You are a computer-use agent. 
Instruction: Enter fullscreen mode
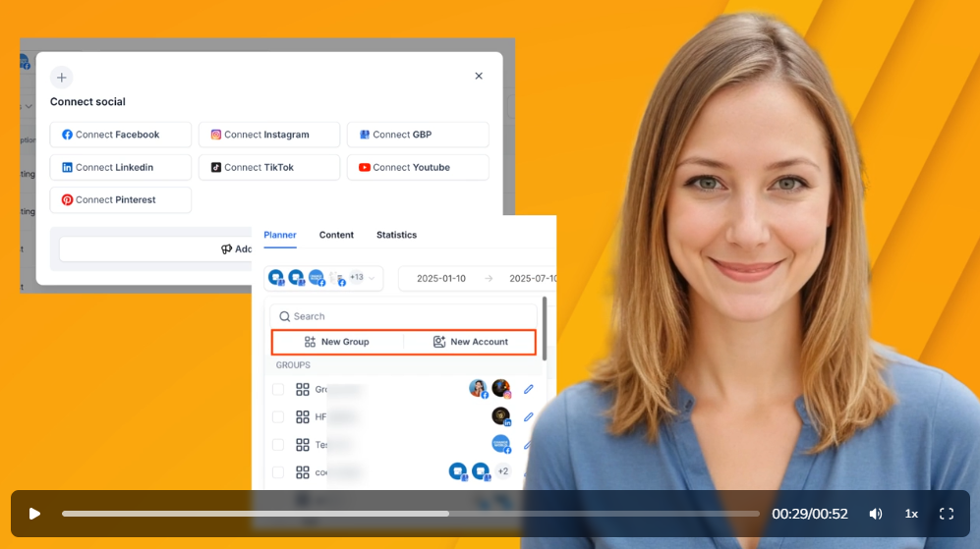pyautogui.click(x=947, y=514)
